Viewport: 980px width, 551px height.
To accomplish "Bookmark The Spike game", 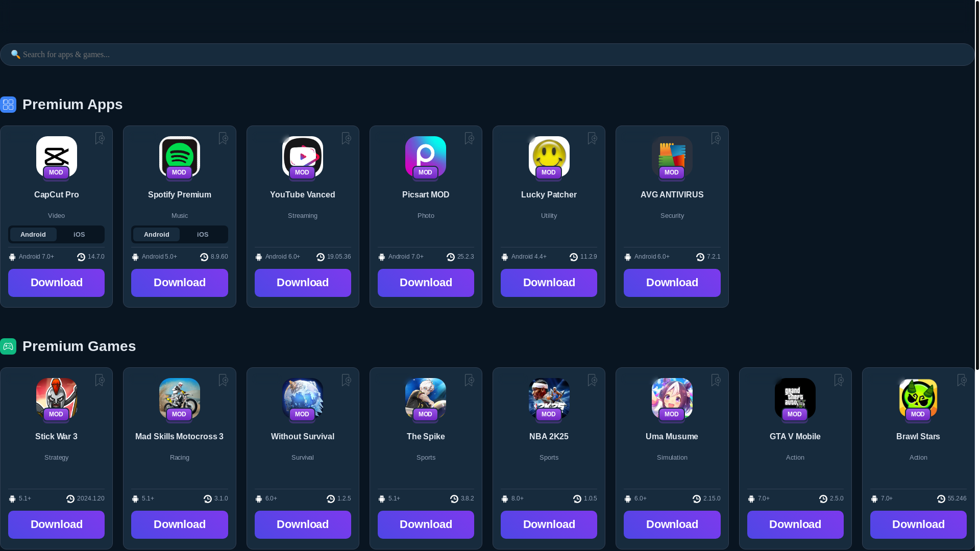I will [470, 380].
